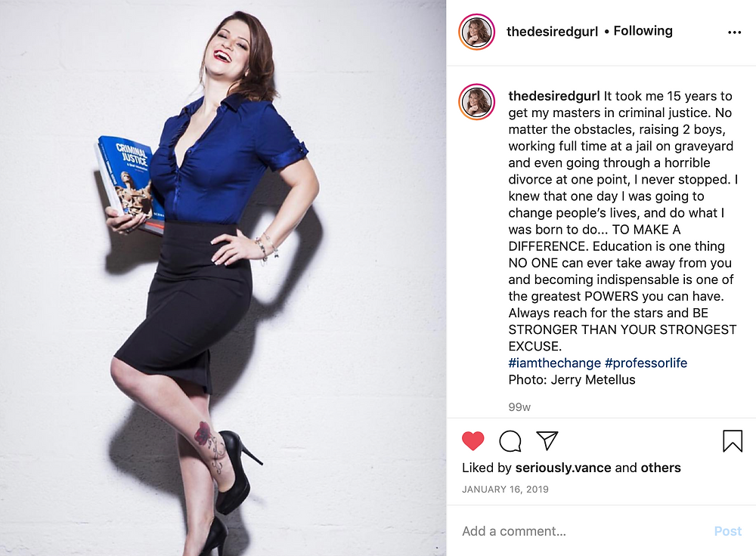
Task: Click the Post comment button
Action: (x=727, y=531)
